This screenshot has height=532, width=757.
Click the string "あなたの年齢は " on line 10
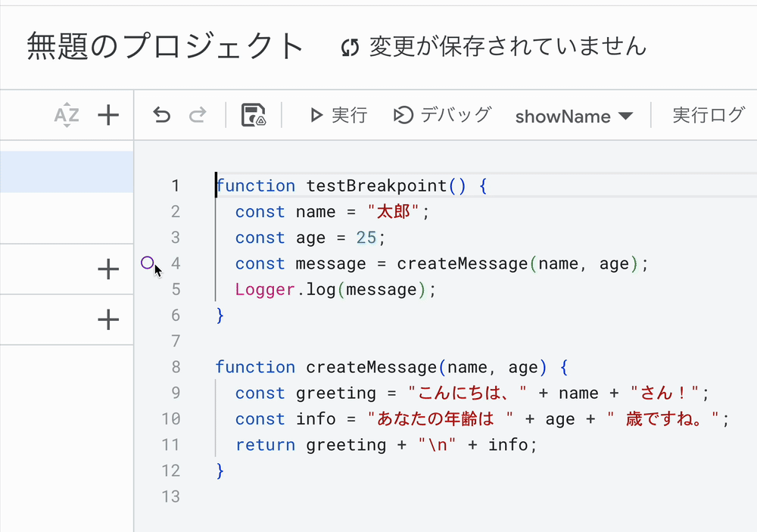440,419
